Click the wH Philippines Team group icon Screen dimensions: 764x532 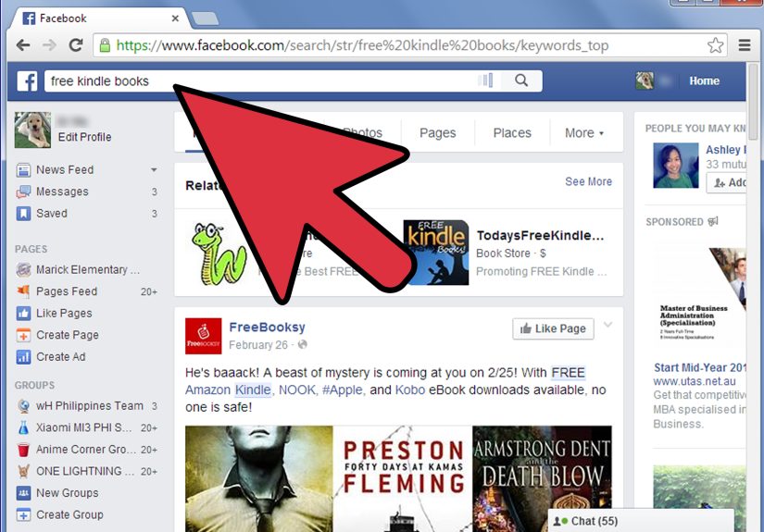tap(23, 406)
